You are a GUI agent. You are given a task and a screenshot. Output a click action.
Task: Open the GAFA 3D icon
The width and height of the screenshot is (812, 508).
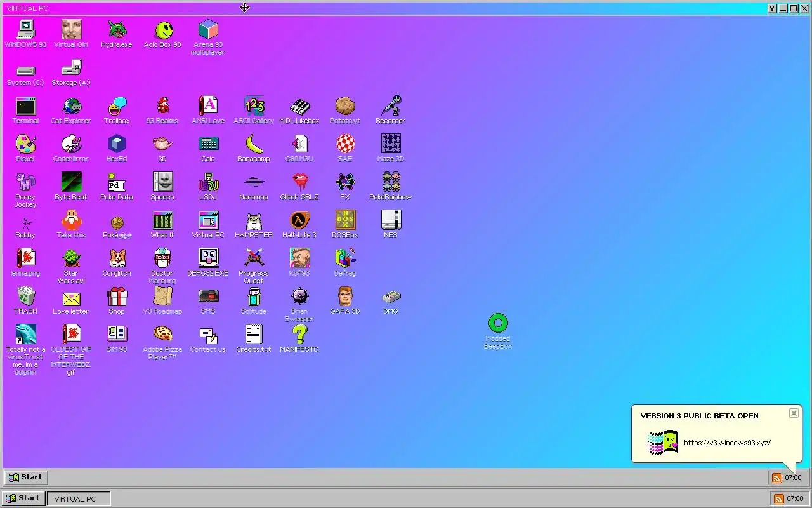pos(345,301)
